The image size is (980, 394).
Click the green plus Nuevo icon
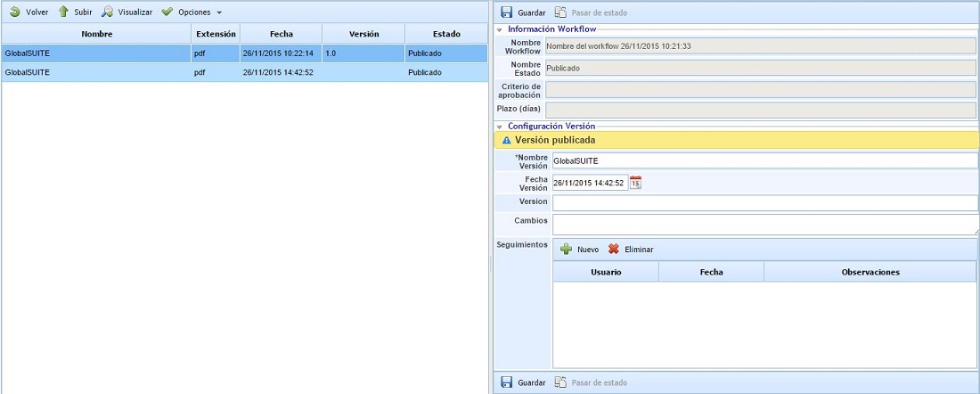click(566, 250)
